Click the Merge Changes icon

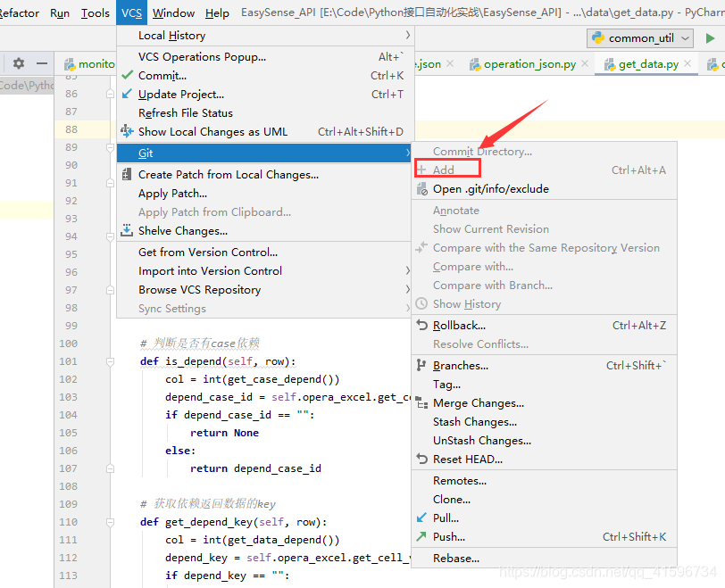click(421, 402)
